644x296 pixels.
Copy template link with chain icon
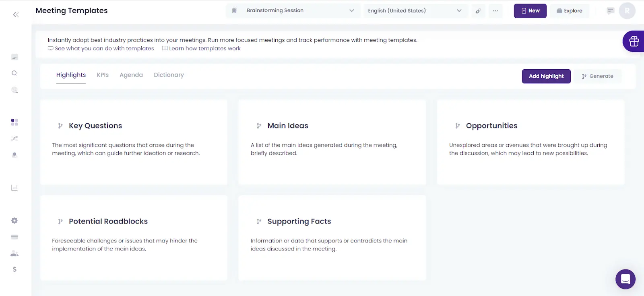(x=478, y=11)
